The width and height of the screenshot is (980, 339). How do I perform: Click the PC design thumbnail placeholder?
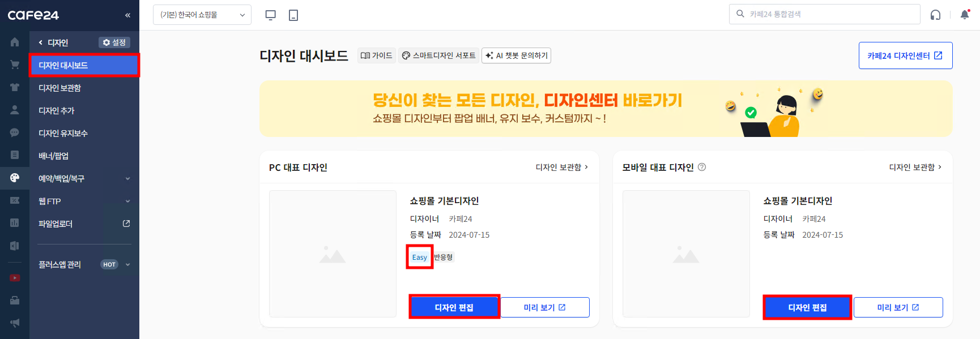[333, 254]
